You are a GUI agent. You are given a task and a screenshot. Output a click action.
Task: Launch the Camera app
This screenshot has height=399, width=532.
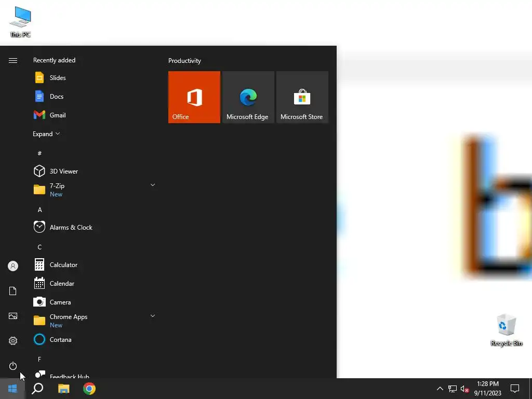pyautogui.click(x=95, y=302)
